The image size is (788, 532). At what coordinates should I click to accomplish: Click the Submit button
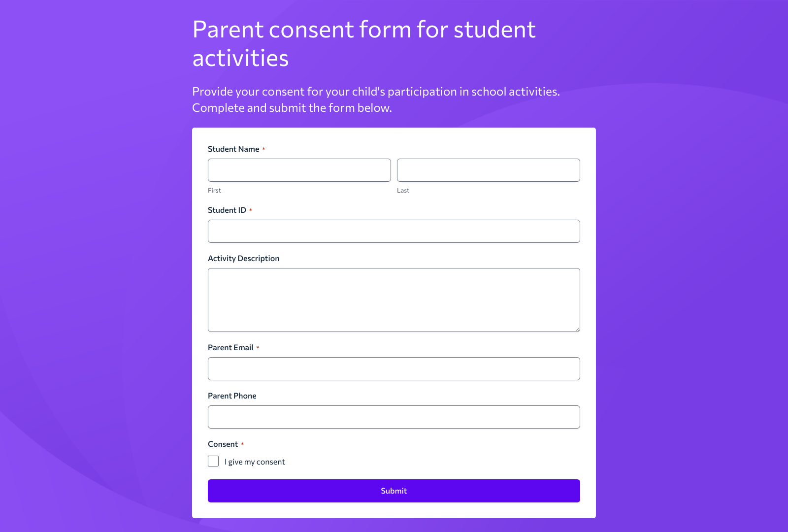394,491
